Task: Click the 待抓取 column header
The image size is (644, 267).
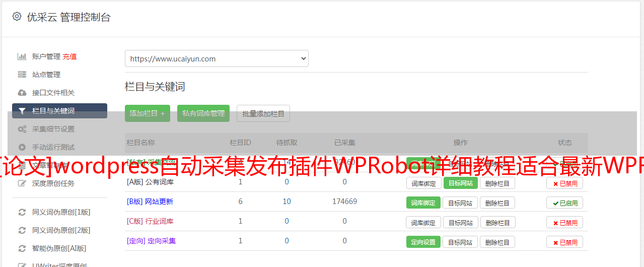Action: point(287,143)
